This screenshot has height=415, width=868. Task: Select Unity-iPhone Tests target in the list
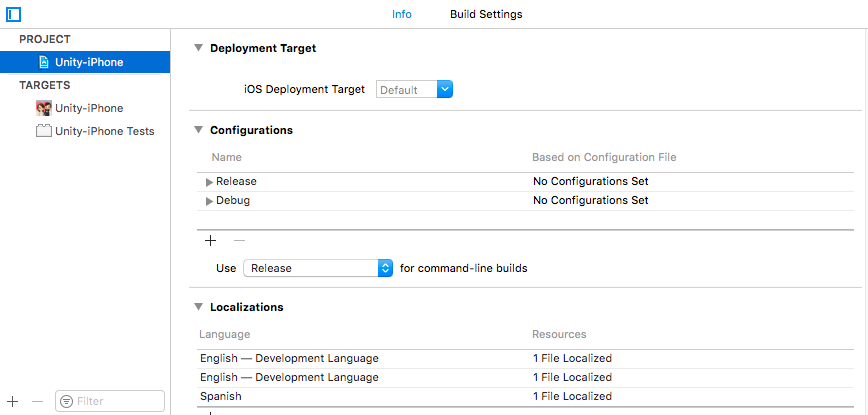pos(104,131)
